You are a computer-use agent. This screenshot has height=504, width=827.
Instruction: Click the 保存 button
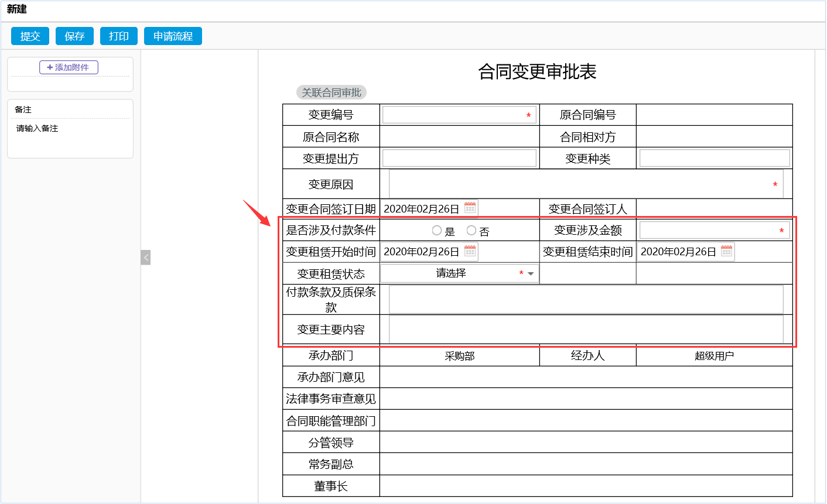pos(74,36)
